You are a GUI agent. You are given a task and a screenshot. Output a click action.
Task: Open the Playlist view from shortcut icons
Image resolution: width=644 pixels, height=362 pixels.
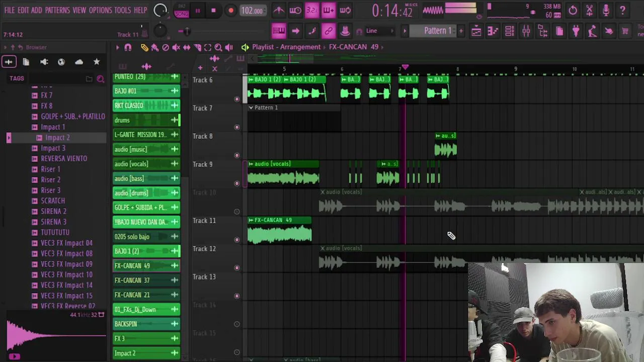[476, 31]
